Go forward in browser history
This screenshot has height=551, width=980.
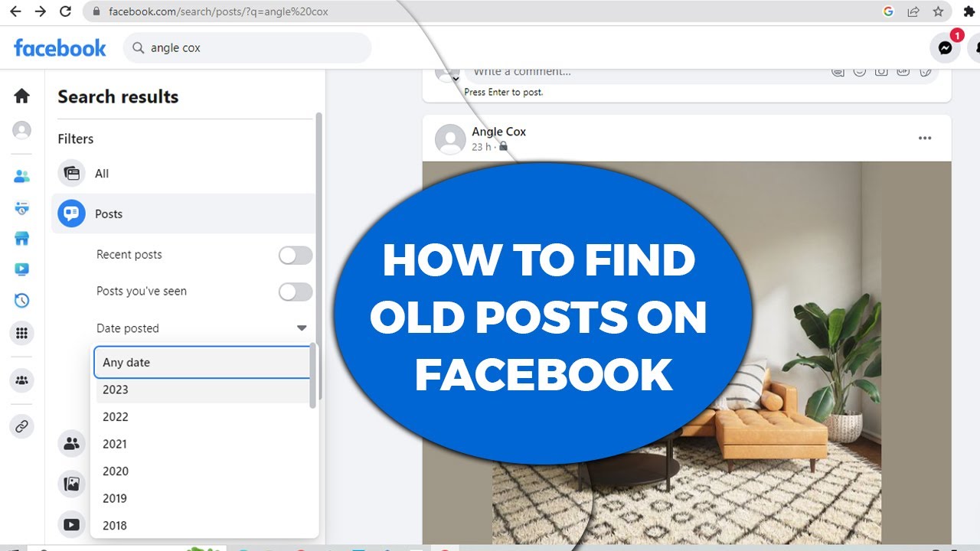coord(41,11)
